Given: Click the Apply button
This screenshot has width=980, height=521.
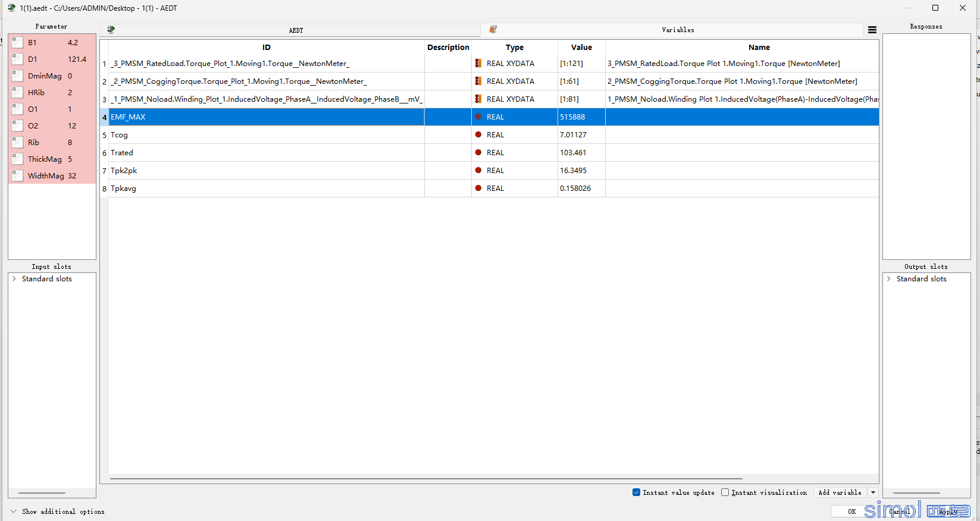Looking at the screenshot, I should (x=948, y=511).
